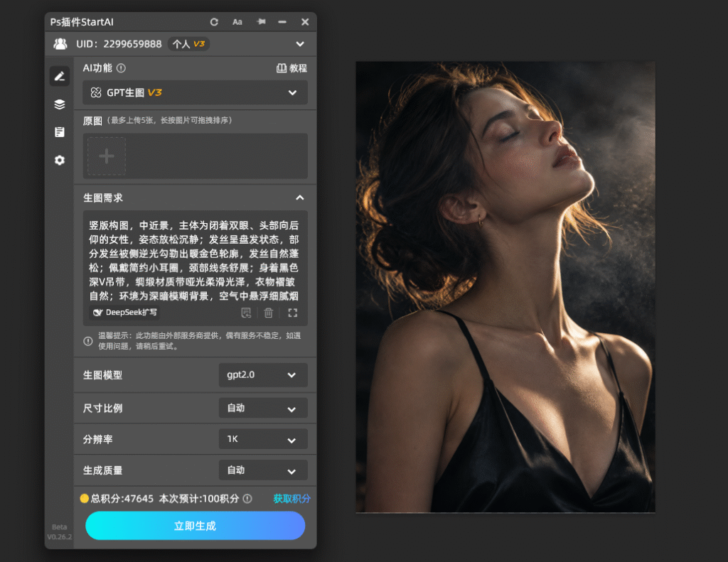Open the settings gear sidebar icon
The image size is (728, 562).
pyautogui.click(x=60, y=160)
